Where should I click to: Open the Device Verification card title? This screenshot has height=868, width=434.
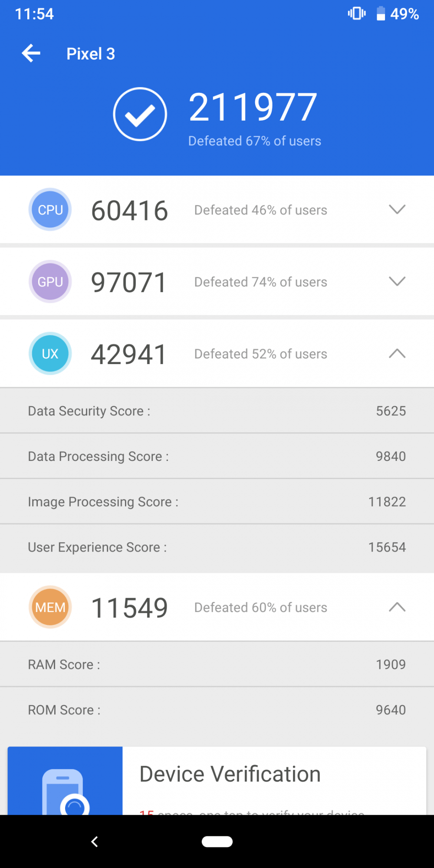click(230, 774)
